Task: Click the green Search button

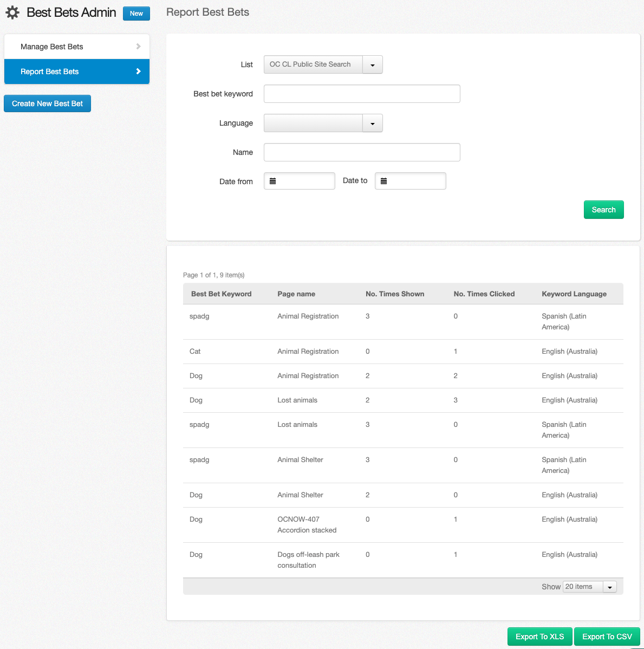Action: [603, 210]
